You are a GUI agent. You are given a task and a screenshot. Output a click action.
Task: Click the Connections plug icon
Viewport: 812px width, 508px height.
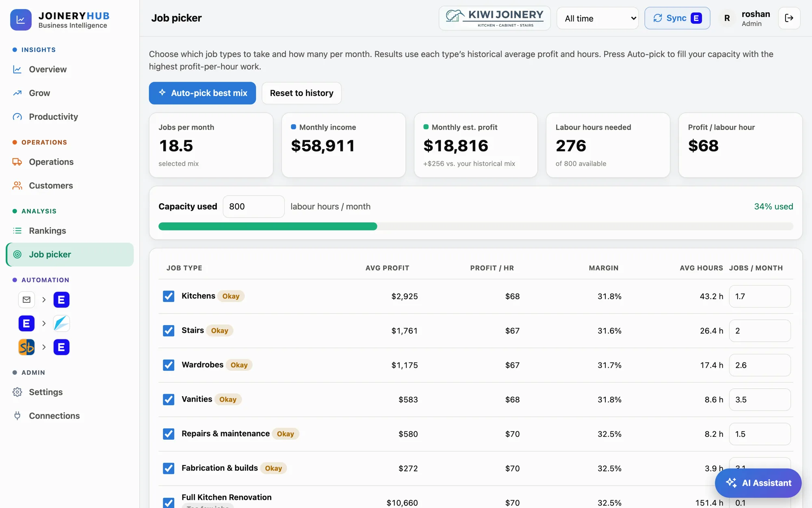pyautogui.click(x=17, y=416)
